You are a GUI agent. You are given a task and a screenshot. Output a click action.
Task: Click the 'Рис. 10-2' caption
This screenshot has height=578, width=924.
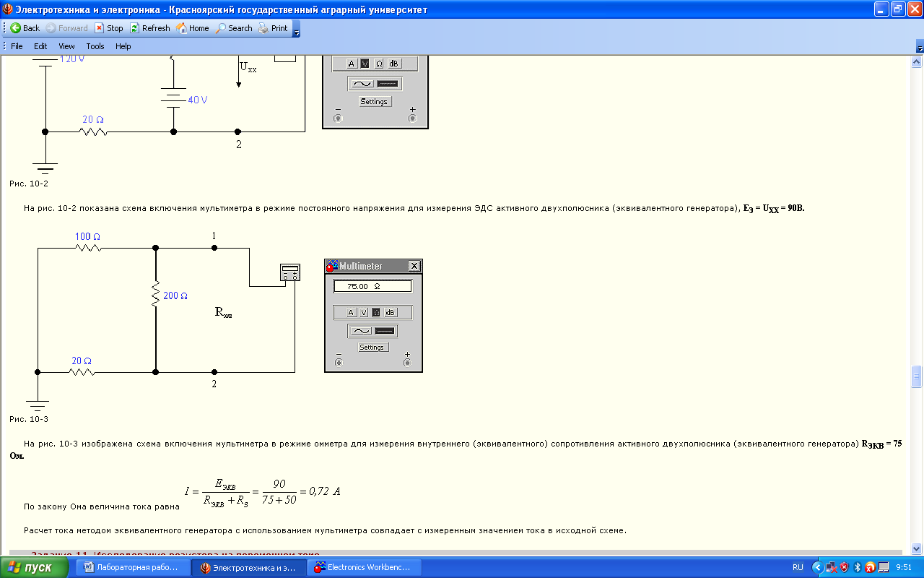[29, 184]
